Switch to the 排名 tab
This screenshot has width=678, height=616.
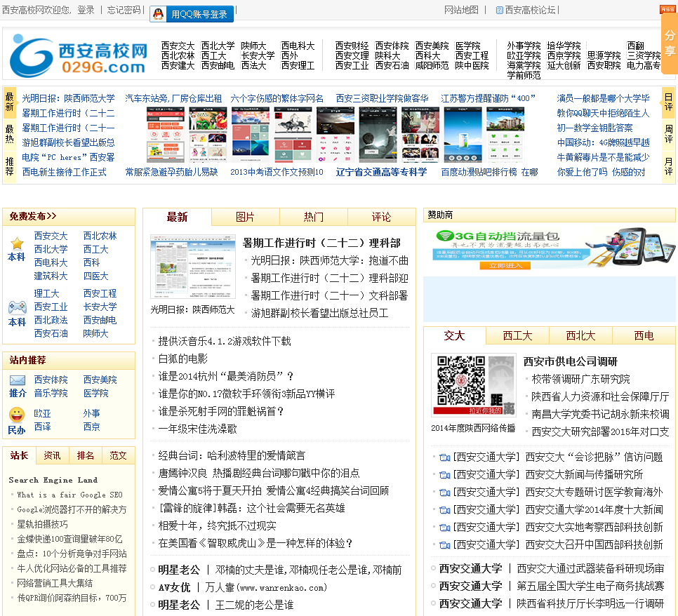[85, 455]
